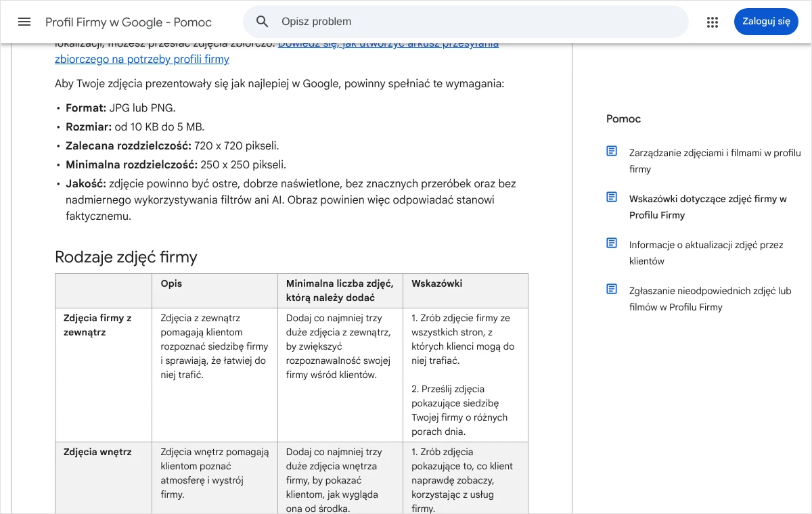This screenshot has width=812, height=514.
Task: Click the Pomoc sidebar heading
Action: 623,119
